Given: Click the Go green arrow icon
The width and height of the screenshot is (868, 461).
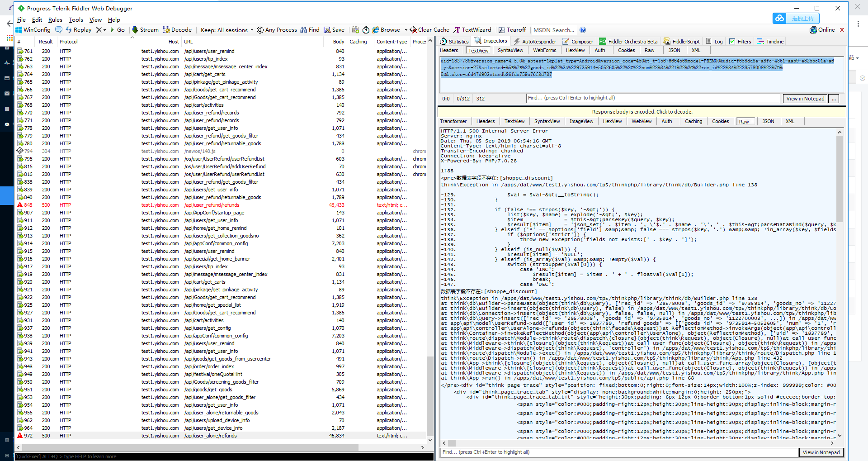Looking at the screenshot, I should click(x=112, y=30).
